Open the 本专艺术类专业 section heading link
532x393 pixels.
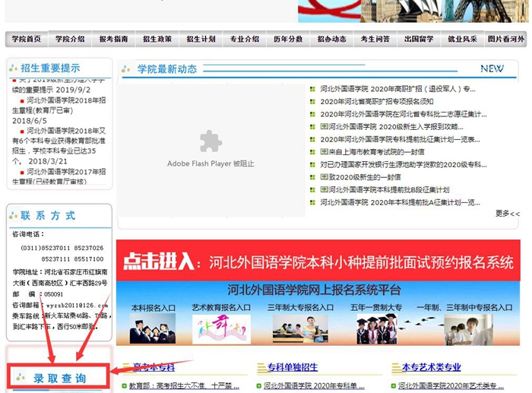coord(431,367)
